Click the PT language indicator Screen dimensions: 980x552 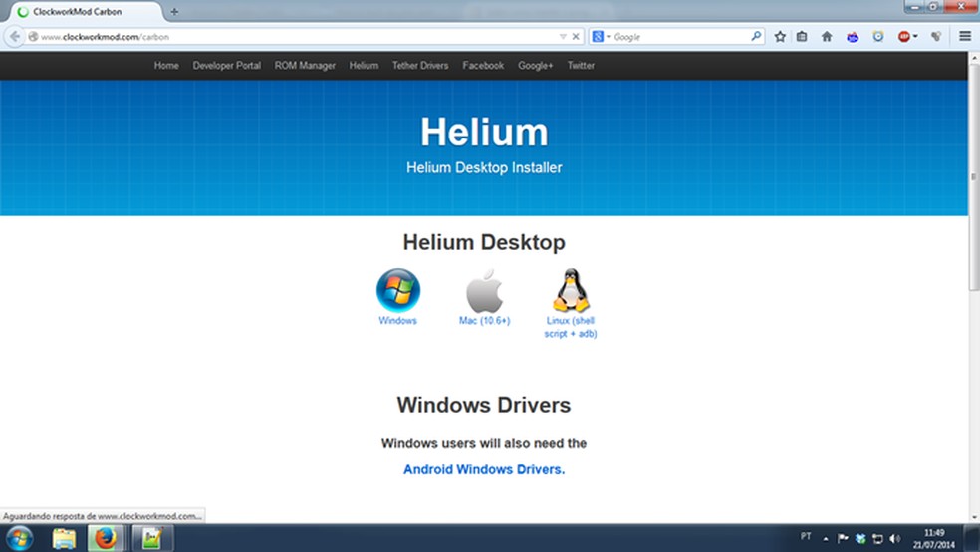[806, 536]
